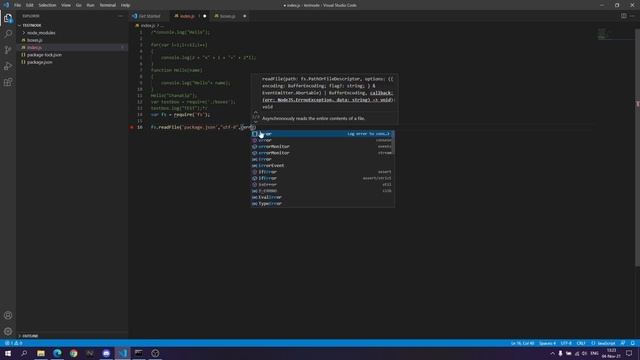640x360 pixels.
Task: Change indentation via Spaces: 4
Action: click(x=547, y=343)
